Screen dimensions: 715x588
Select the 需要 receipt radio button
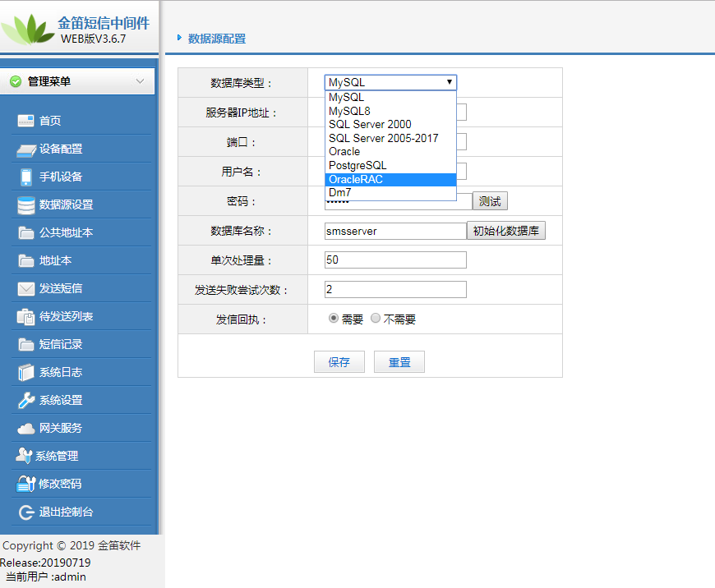point(334,319)
